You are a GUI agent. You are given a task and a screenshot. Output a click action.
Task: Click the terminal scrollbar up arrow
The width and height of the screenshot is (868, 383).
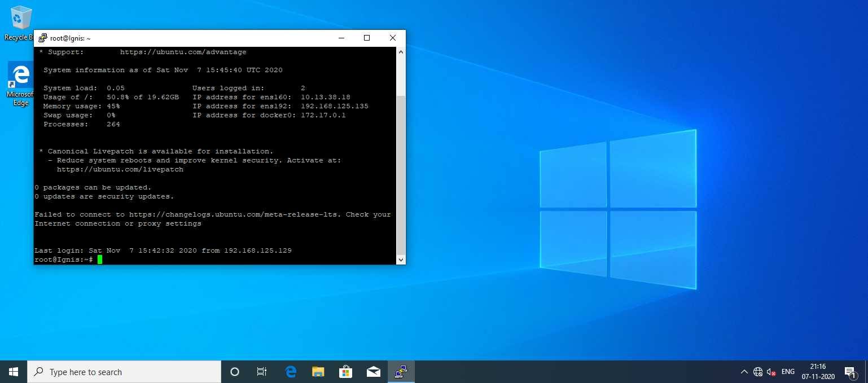(401, 51)
